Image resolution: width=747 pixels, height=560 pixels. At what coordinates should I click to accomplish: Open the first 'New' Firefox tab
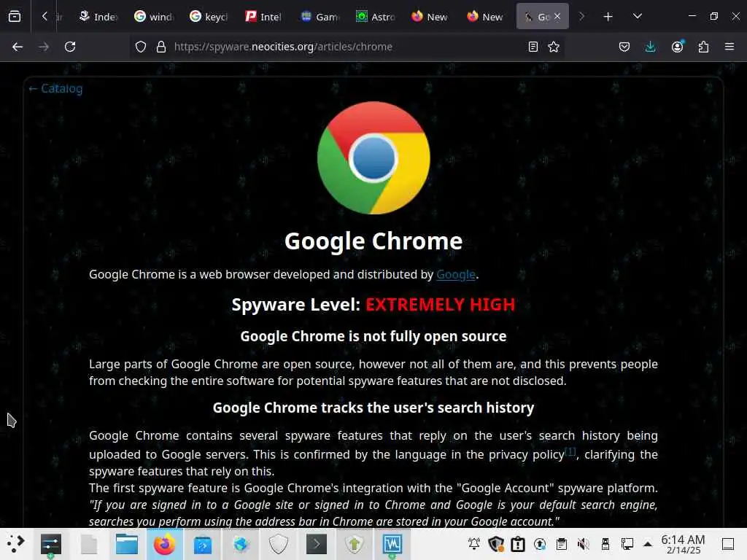coord(430,17)
